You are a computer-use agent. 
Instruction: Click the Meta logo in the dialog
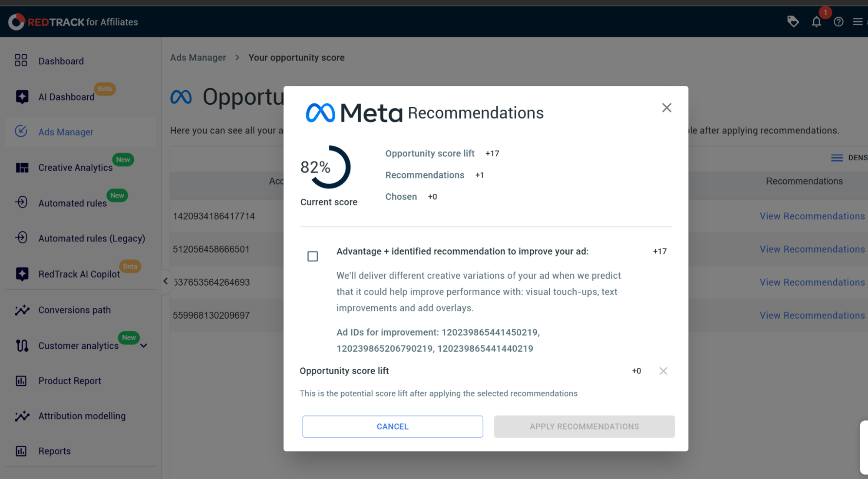[354, 113]
